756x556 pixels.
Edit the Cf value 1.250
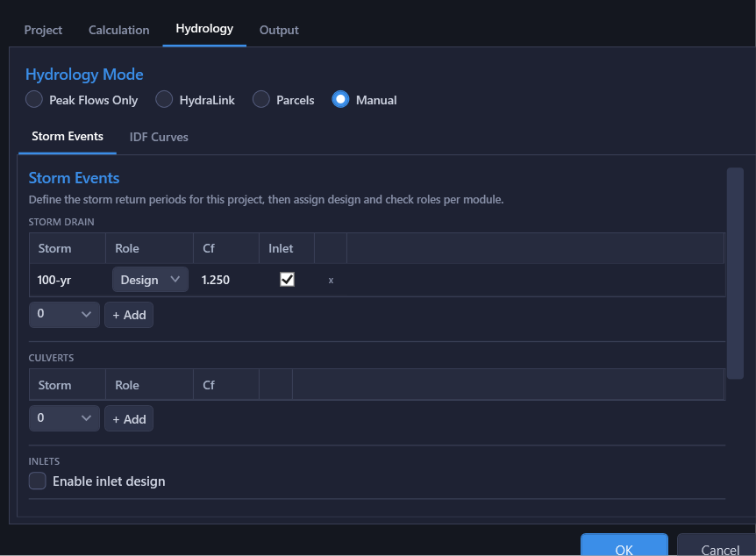216,280
